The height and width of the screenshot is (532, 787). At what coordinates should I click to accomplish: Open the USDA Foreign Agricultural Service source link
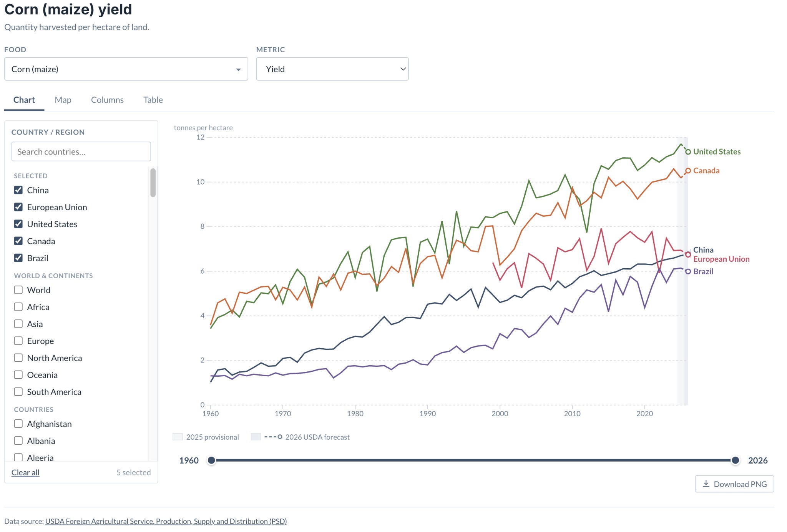click(166, 521)
